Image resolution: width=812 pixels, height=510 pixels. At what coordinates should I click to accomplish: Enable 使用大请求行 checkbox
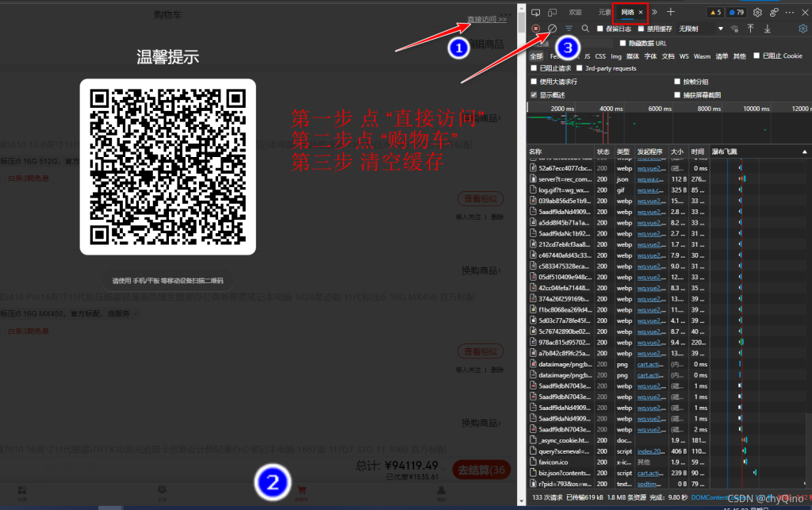(x=534, y=82)
